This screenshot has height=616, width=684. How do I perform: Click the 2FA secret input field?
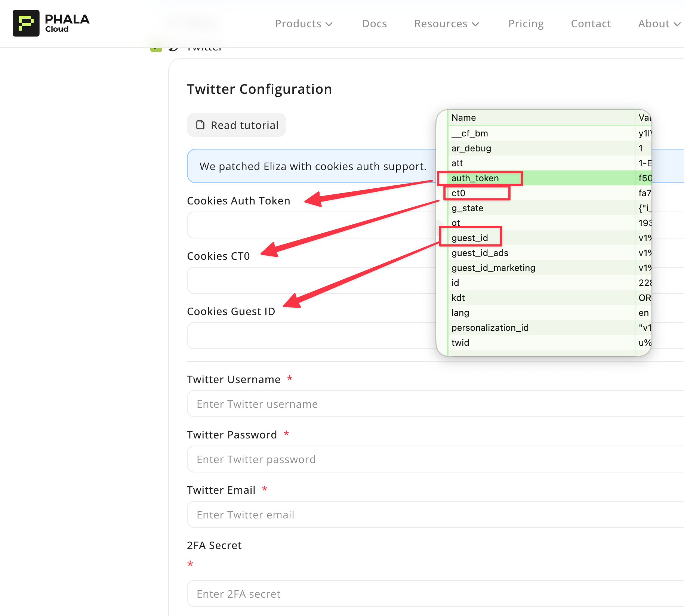435,594
